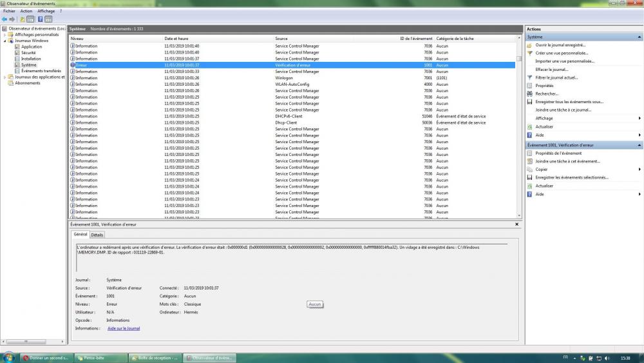
Task: Click the Back arrow toolbar icon
Action: coord(5,19)
